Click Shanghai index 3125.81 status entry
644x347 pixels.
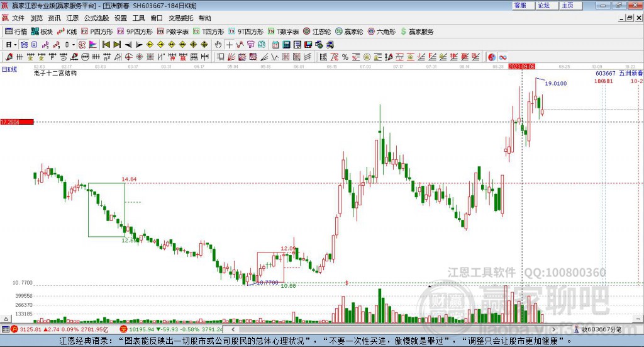tap(60, 329)
